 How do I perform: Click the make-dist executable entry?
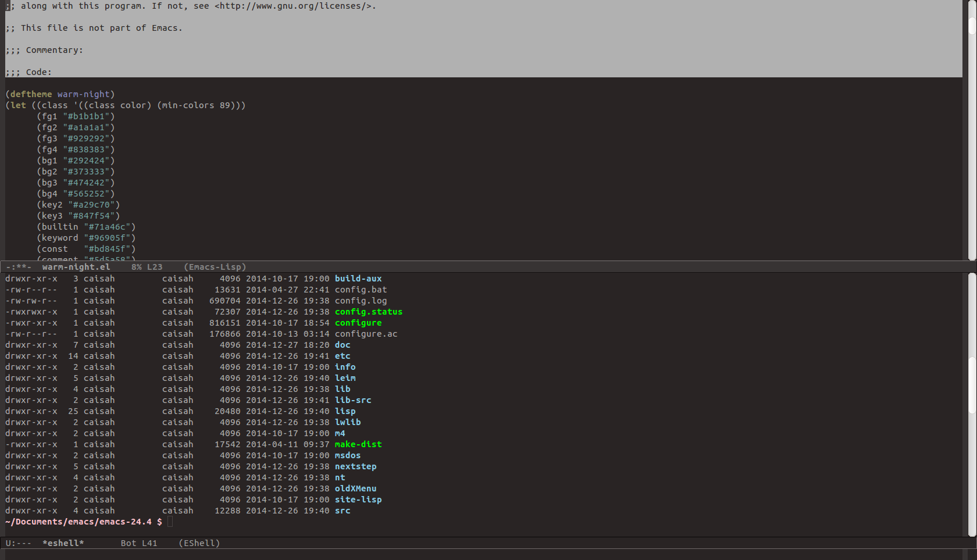coord(358,444)
